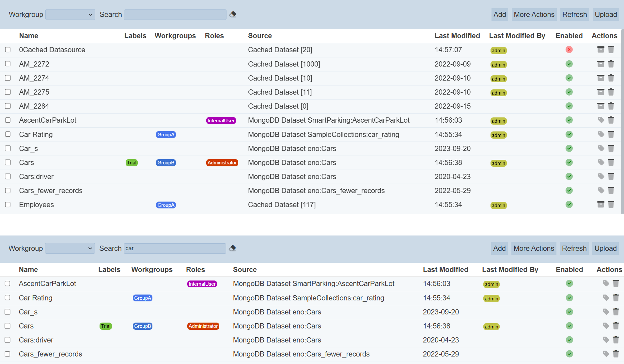Expand the Workgroup dropdown next to 'car' search
Image resolution: width=624 pixels, height=364 pixels.
coord(70,248)
